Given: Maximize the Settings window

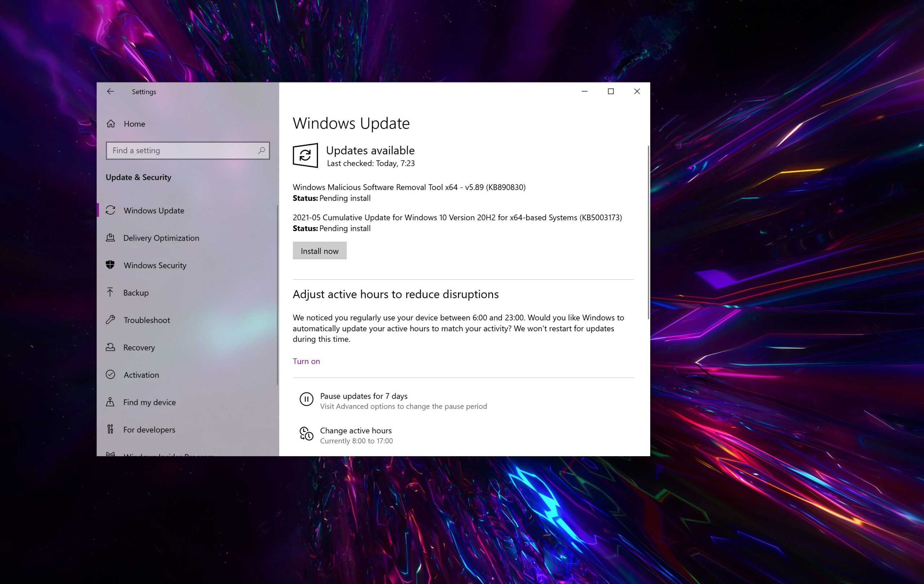Looking at the screenshot, I should tap(610, 91).
